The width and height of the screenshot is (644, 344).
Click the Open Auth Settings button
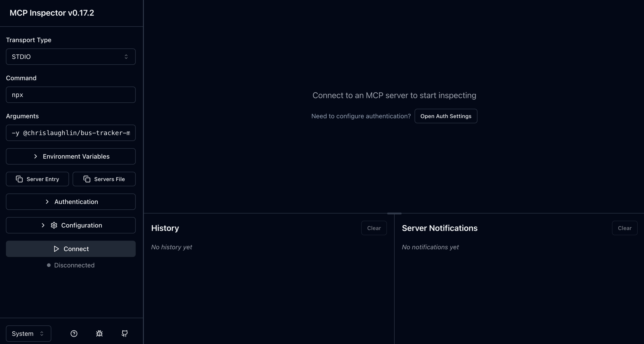click(x=446, y=116)
